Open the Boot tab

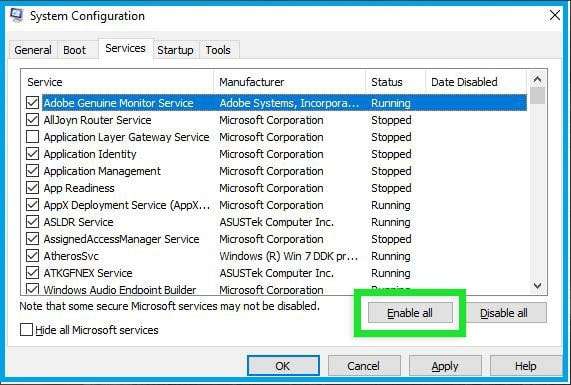click(x=74, y=50)
